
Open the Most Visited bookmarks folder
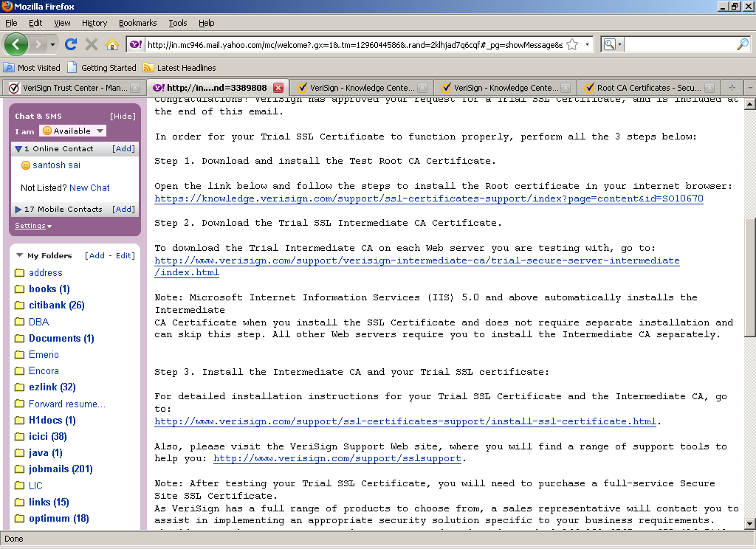(32, 67)
